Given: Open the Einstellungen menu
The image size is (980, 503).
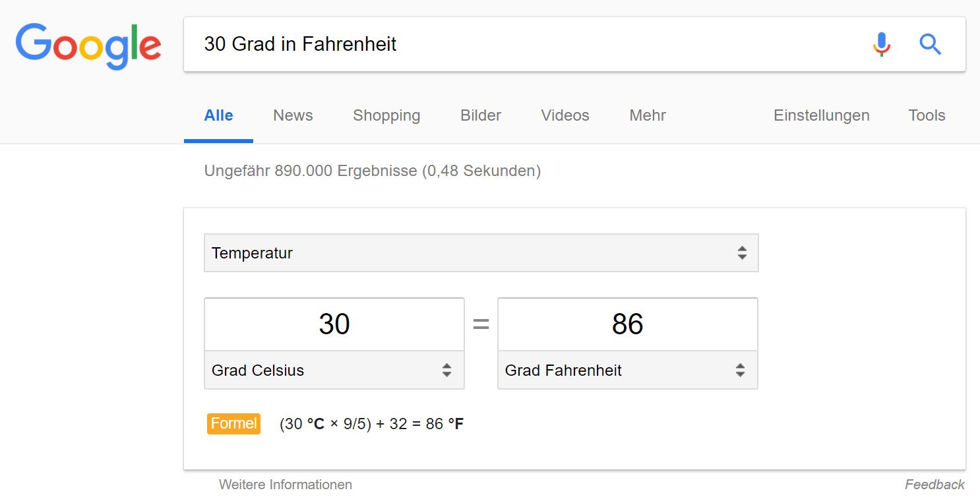Looking at the screenshot, I should (x=821, y=116).
